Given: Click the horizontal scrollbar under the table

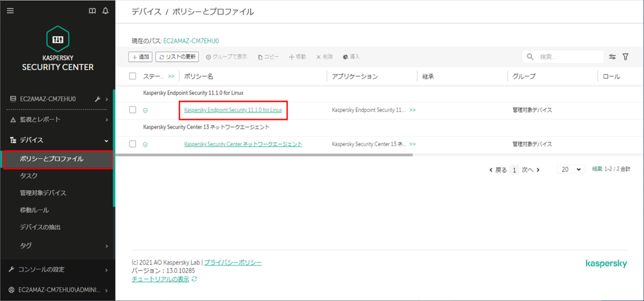Looking at the screenshot, I should tap(264, 155).
